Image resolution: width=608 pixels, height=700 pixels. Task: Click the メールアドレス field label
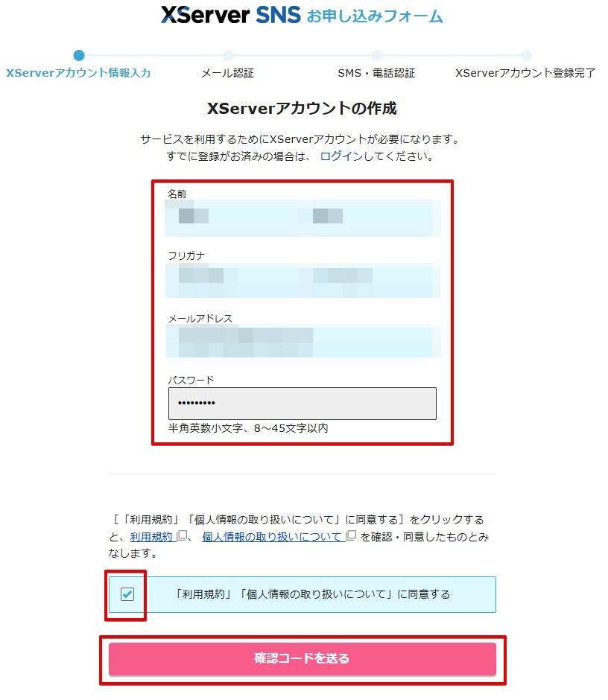point(200,318)
